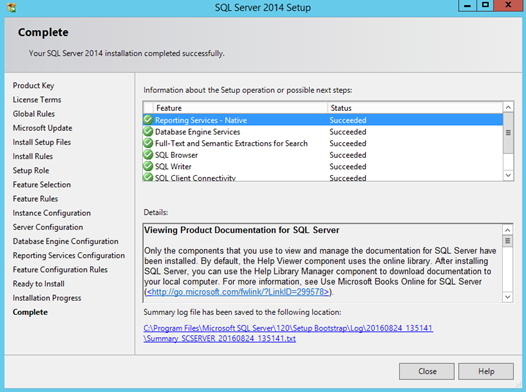
Task: Close the setup wizard with the Close button
Action: point(427,371)
